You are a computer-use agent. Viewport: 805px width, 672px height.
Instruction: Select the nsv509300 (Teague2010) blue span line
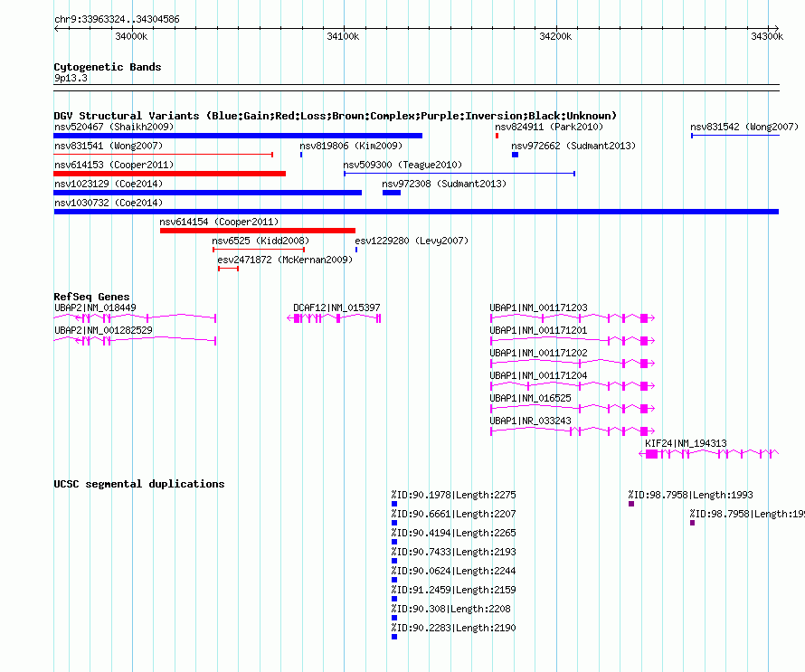459,174
